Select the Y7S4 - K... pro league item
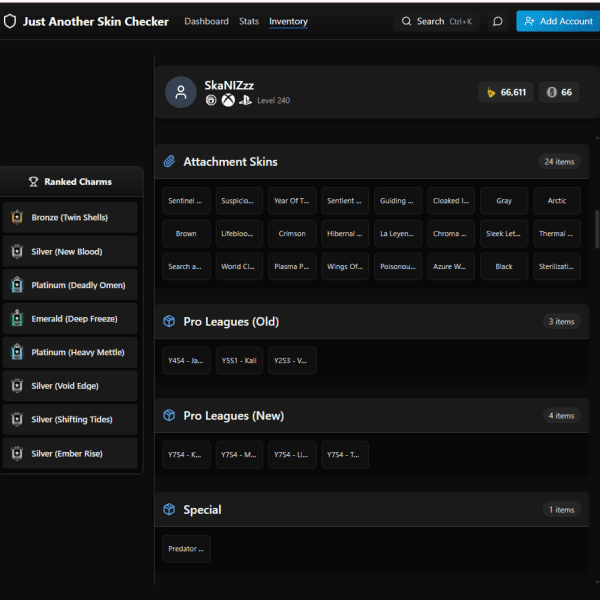Image resolution: width=600 pixels, height=600 pixels. [x=186, y=455]
